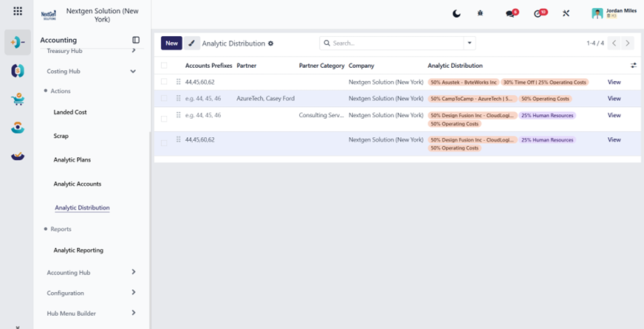This screenshot has height=329, width=644.
Task: Check the first 44,45,60,62 row checkbox
Action: pyautogui.click(x=164, y=82)
